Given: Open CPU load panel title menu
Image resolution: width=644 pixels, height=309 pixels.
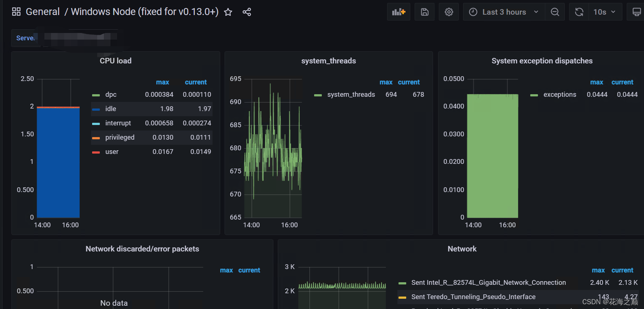Looking at the screenshot, I should click(x=116, y=61).
